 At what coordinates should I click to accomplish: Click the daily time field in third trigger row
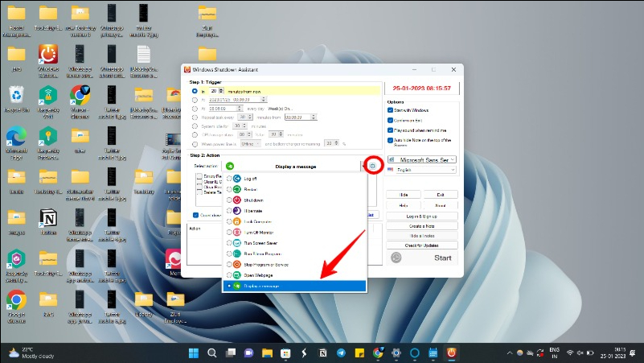coord(223,109)
